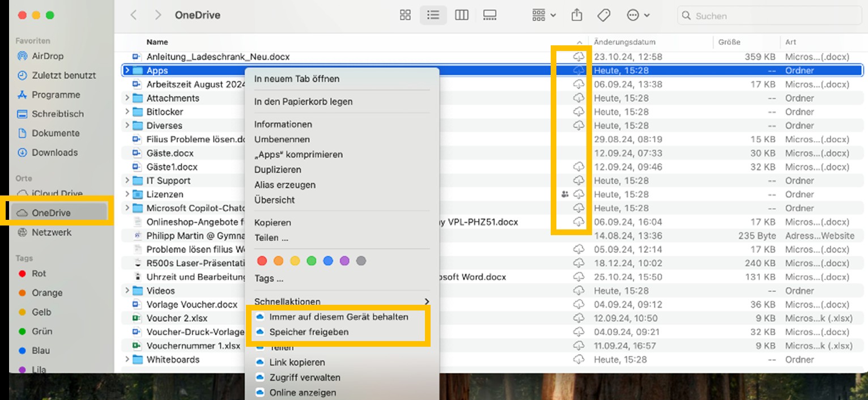
Task: Switch Finder to list view
Action: (433, 16)
